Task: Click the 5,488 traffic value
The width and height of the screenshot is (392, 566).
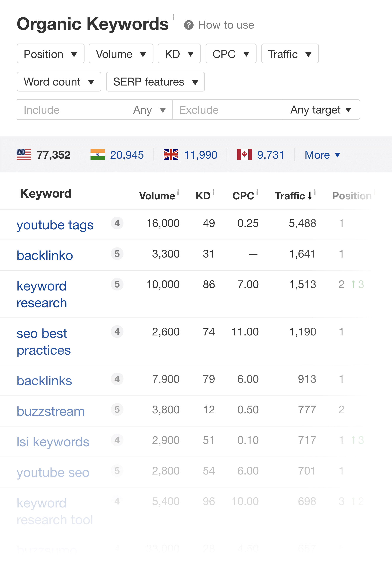Action: pos(302,223)
